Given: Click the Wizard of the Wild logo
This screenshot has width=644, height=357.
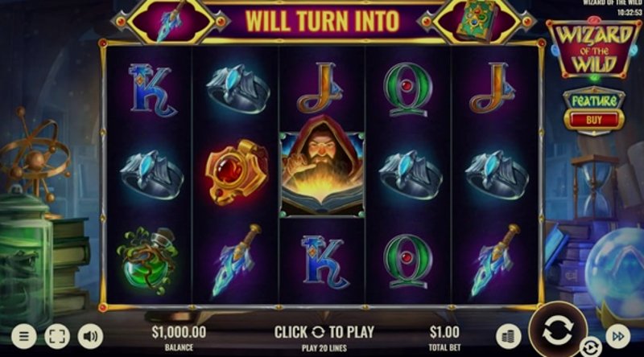Looking at the screenshot, I should tap(594, 48).
